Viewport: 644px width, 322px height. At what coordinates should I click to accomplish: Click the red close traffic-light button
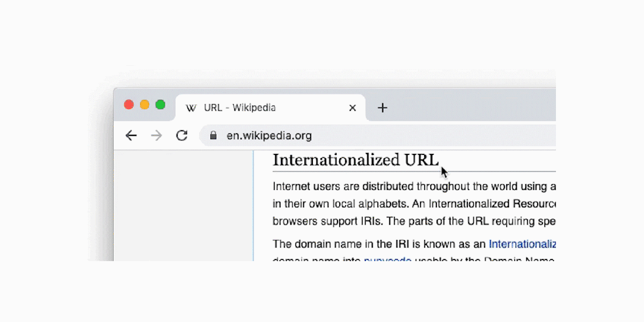tap(129, 105)
